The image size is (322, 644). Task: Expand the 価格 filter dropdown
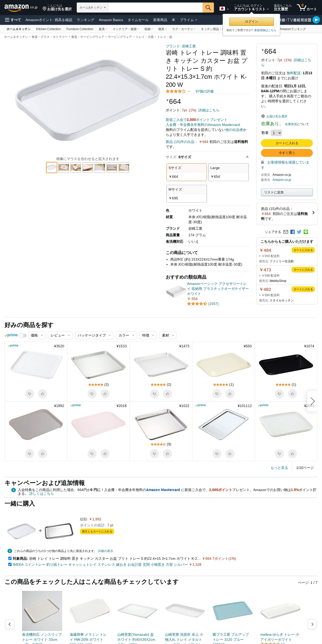click(37, 335)
